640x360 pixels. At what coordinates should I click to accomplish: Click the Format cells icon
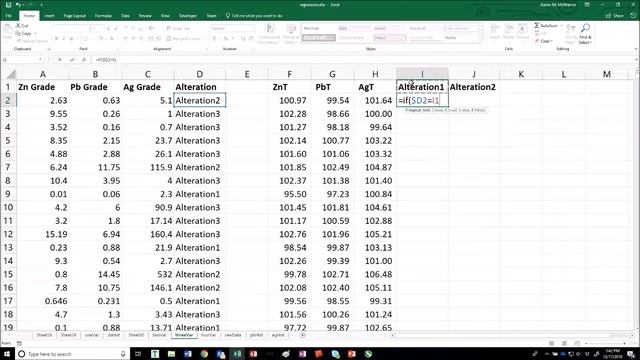(522, 29)
